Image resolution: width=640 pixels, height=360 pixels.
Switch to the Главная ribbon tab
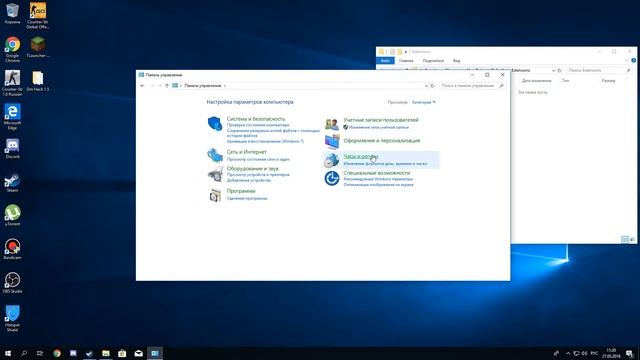[x=406, y=60]
